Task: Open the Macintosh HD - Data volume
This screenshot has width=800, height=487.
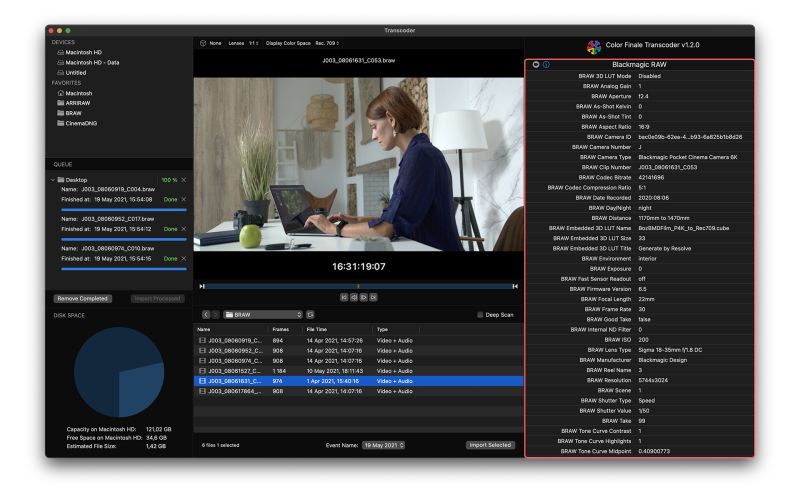Action: pos(88,62)
